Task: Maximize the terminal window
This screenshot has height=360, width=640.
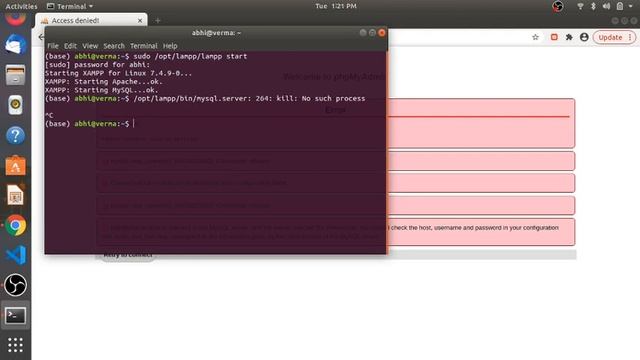Action: [x=372, y=33]
